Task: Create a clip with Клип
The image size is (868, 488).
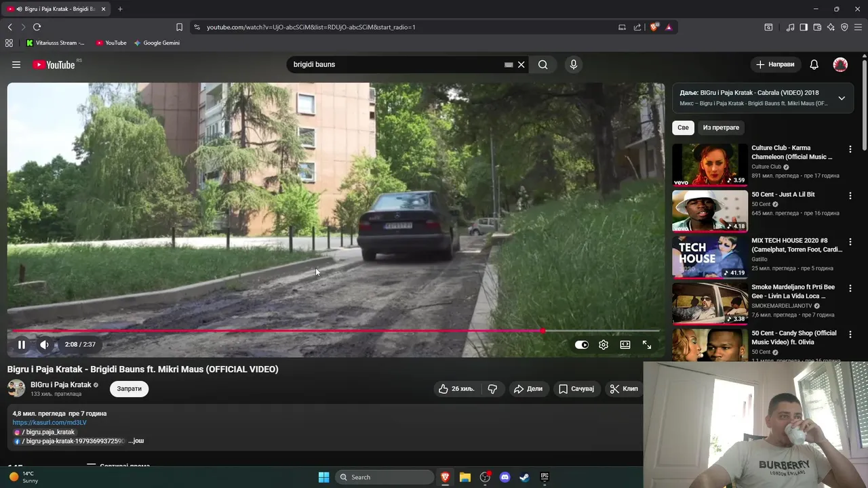Action: tap(624, 388)
